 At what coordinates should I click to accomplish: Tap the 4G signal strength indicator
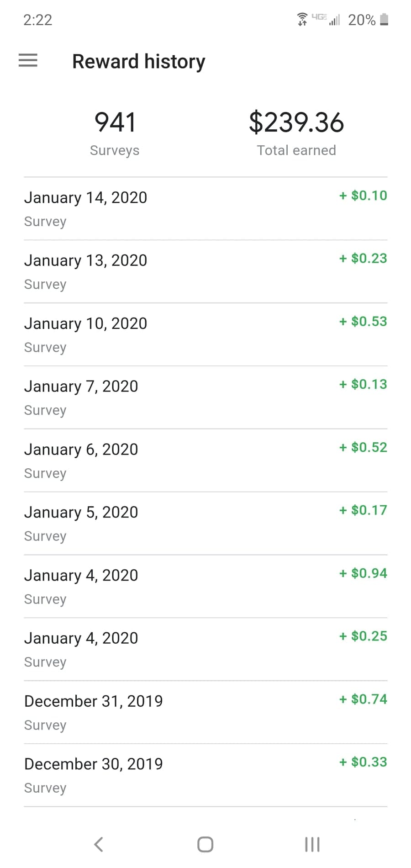click(326, 19)
